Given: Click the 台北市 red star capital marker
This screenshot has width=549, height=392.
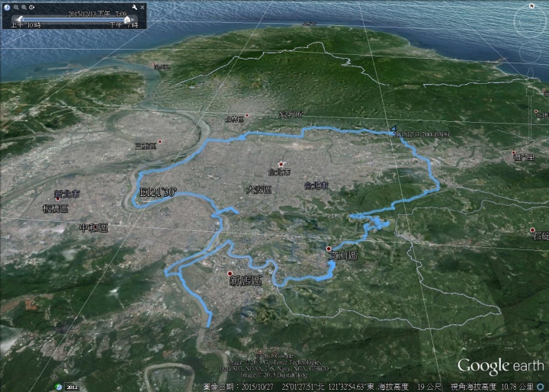Looking at the screenshot, I should point(281,164).
